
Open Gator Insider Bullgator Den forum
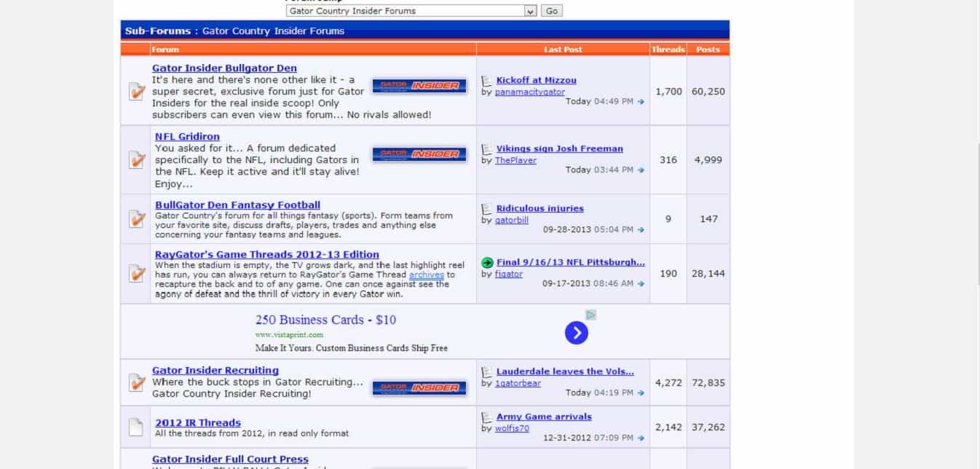(224, 68)
